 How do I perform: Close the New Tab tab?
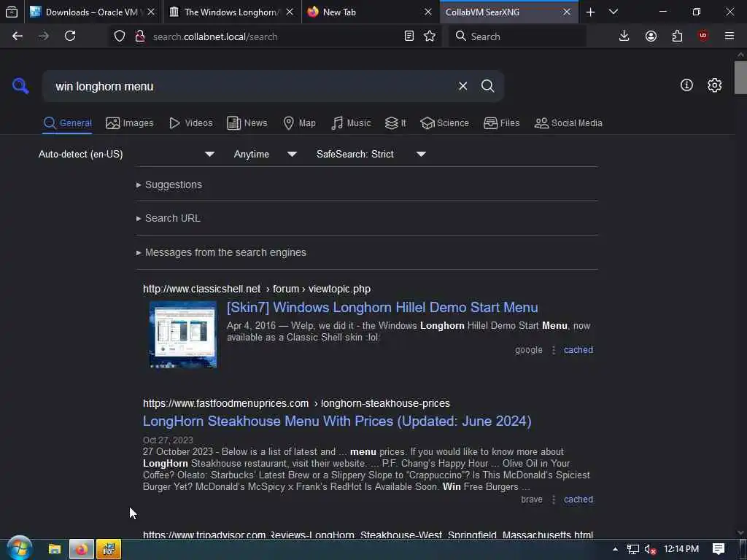pos(427,12)
